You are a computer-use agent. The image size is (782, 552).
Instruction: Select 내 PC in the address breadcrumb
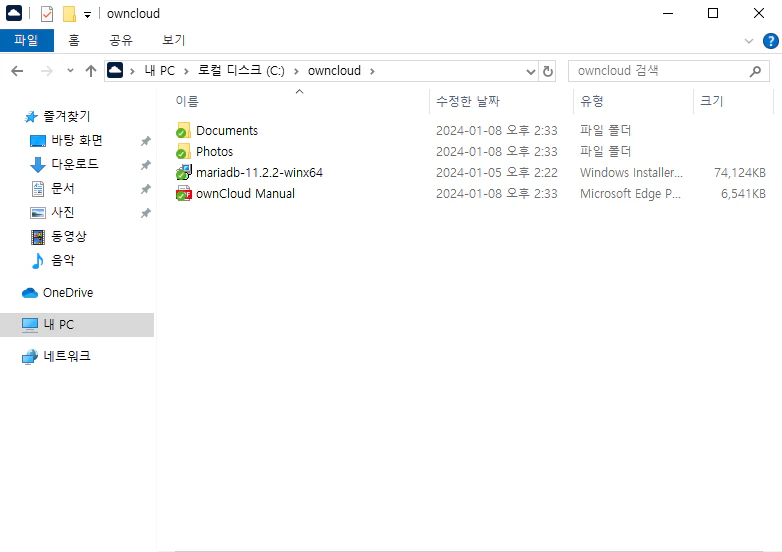pos(160,71)
